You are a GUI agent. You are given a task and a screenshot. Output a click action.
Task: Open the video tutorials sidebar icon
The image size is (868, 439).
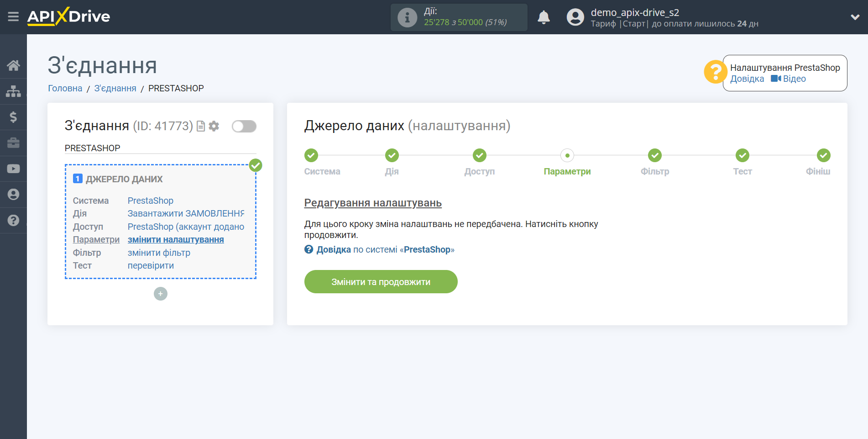point(13,169)
